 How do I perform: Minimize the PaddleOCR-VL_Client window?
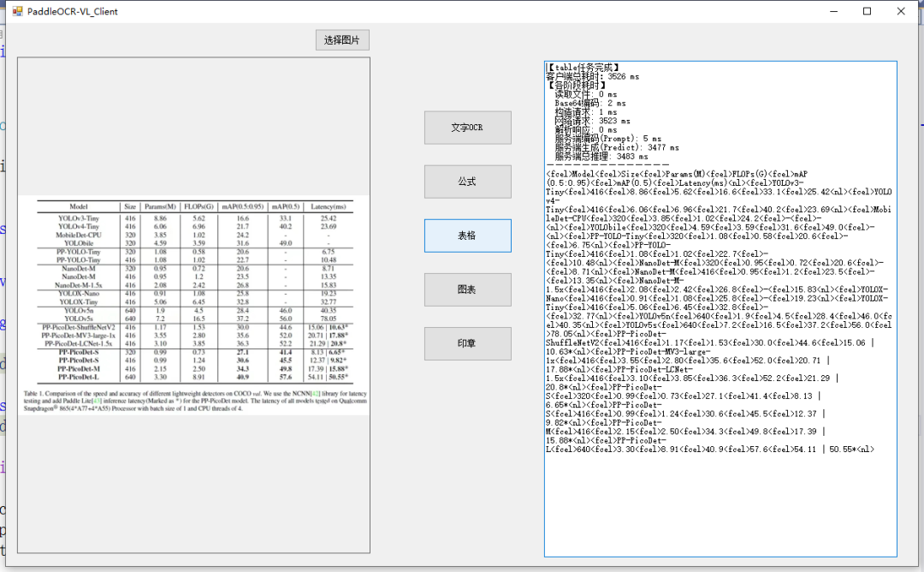pos(833,11)
